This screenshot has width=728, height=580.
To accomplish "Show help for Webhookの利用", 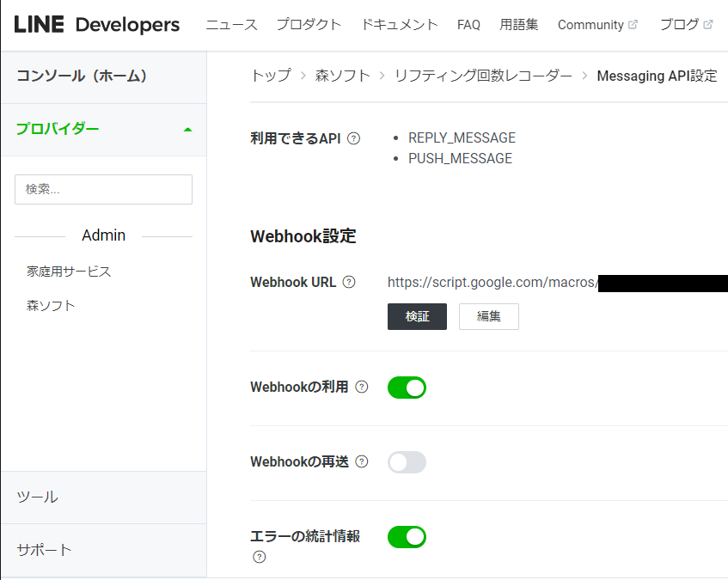I will (x=362, y=387).
